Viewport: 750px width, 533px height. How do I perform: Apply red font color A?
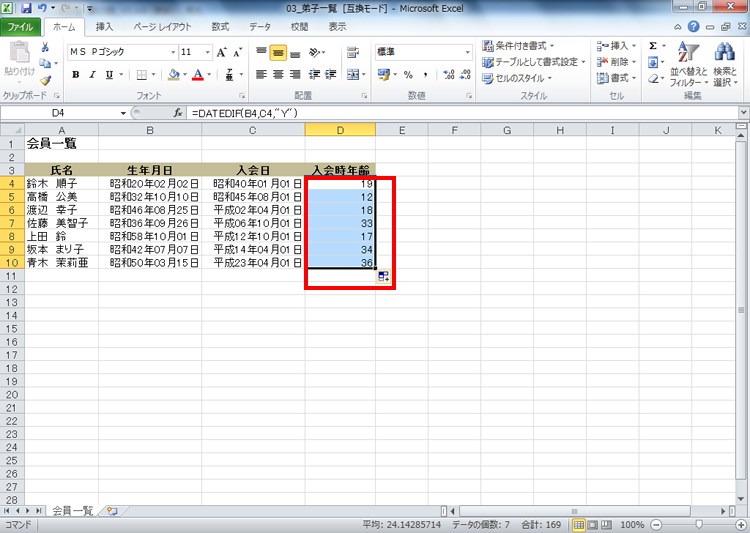198,75
